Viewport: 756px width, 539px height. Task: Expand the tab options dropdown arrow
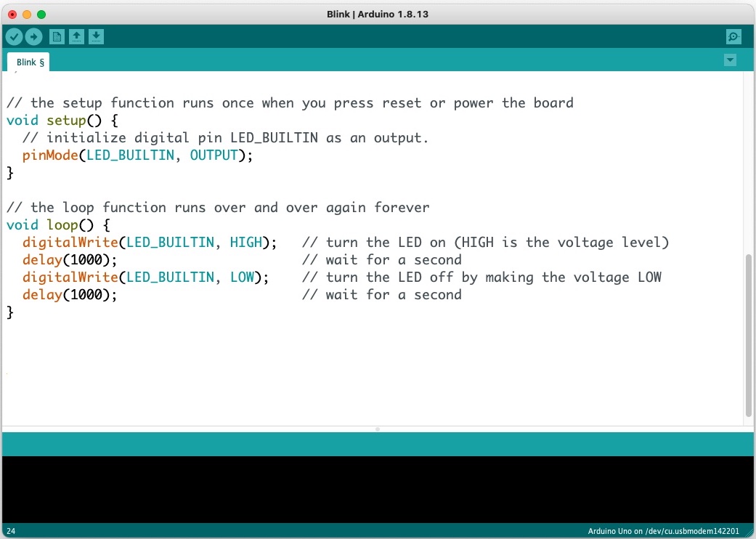click(730, 60)
